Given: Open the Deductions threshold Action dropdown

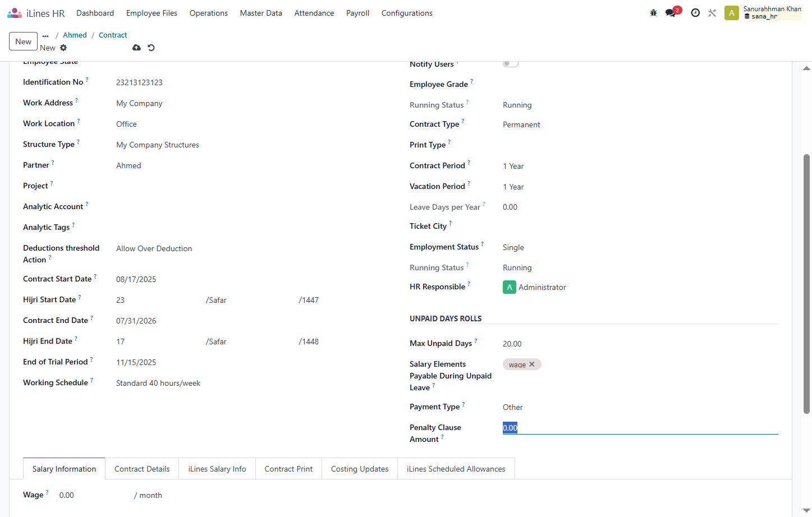Looking at the screenshot, I should 254,248.
